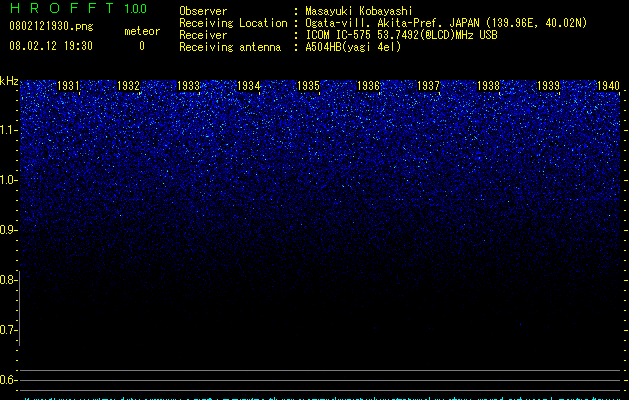Click the observer name Masayuki Kobayashi

[x=359, y=11]
